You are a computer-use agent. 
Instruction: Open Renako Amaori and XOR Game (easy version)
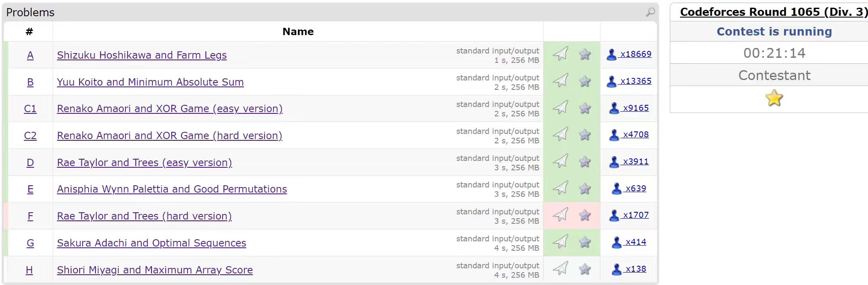[169, 109]
